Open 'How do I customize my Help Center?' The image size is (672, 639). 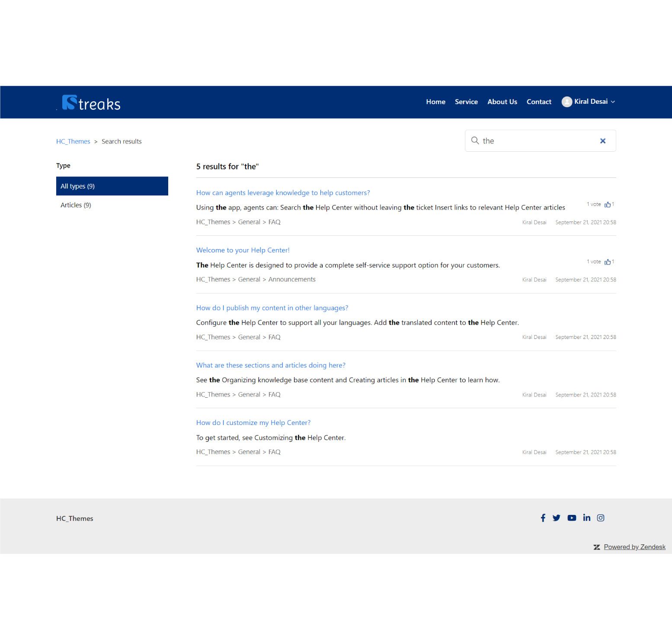(253, 422)
